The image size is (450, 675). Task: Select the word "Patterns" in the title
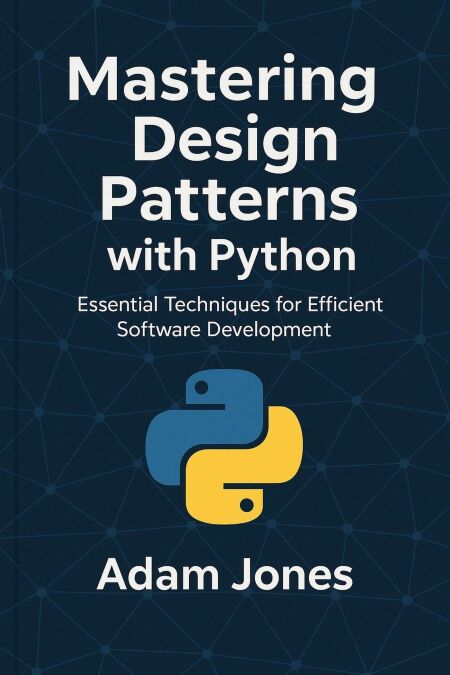coord(228,197)
